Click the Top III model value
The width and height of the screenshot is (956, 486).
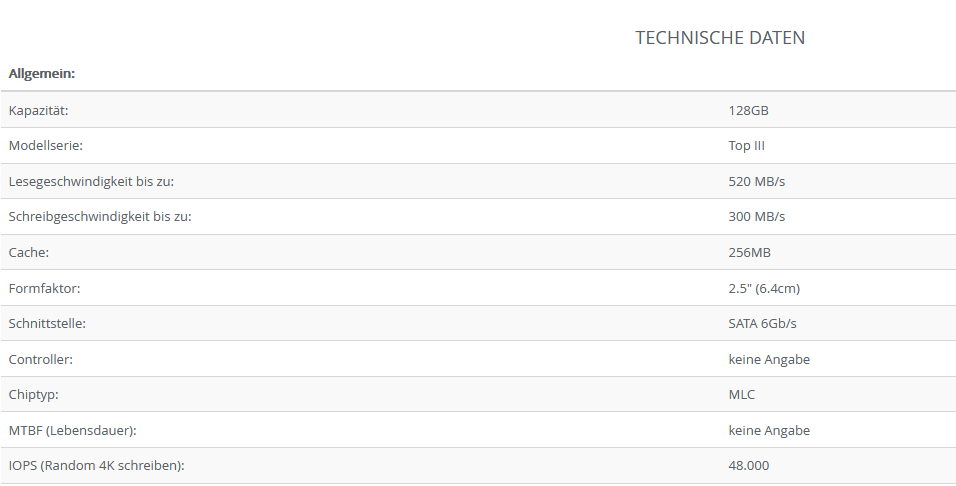tap(746, 146)
